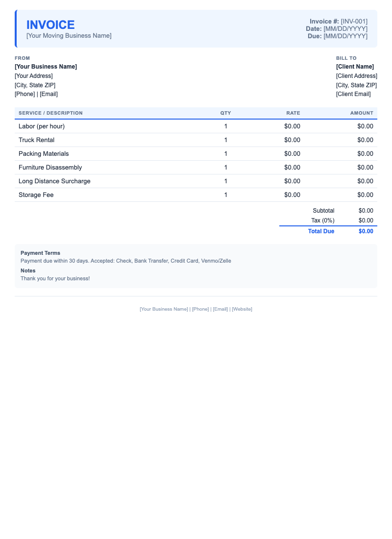The image size is (392, 539).
Task: Click [Phone] in the page footer
Action: click(200, 309)
